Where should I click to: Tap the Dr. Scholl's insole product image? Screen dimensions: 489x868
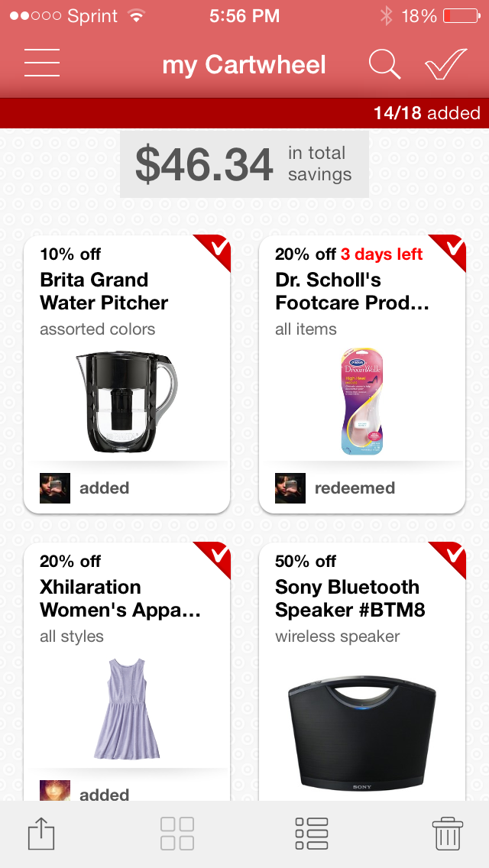coord(362,401)
